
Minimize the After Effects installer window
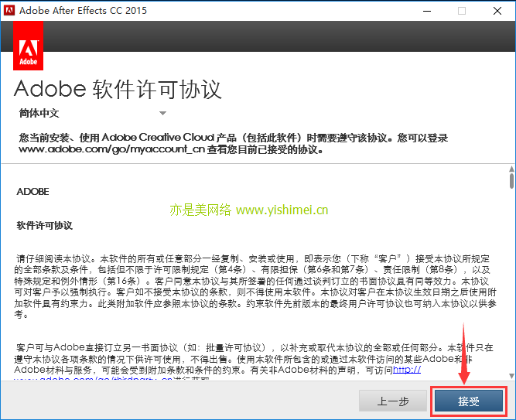click(x=427, y=11)
